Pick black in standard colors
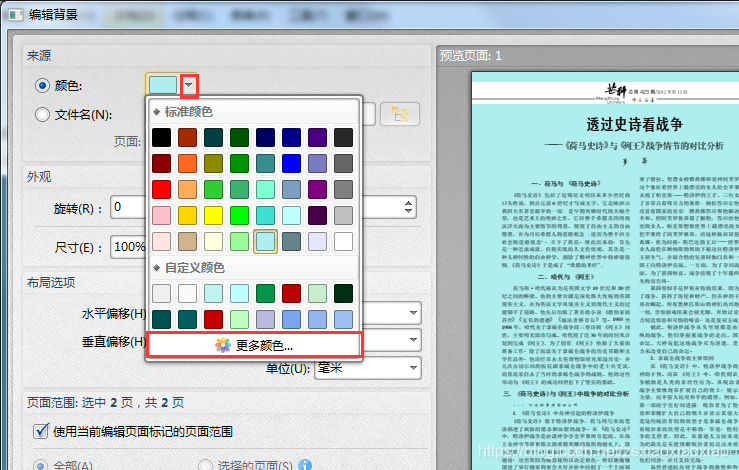Viewport: 739px width, 470px height. 162,137
